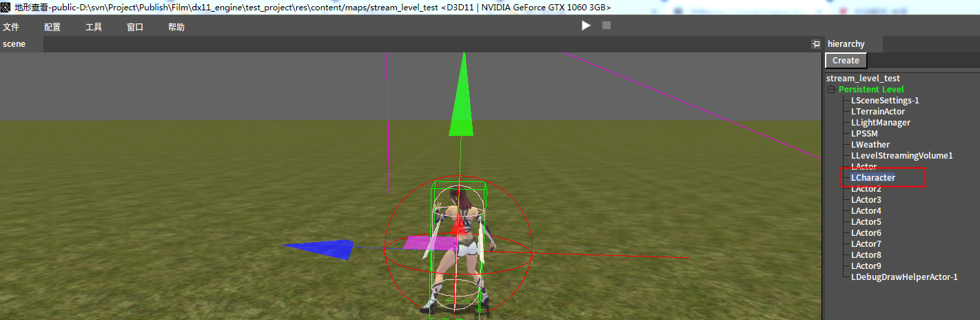Open the 帮助 menu
This screenshot has height=320, width=980.
tap(176, 27)
